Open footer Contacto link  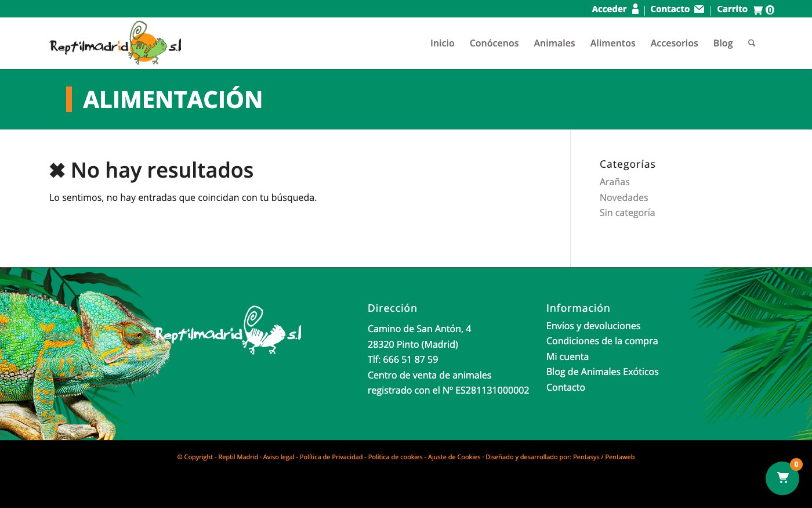(565, 387)
